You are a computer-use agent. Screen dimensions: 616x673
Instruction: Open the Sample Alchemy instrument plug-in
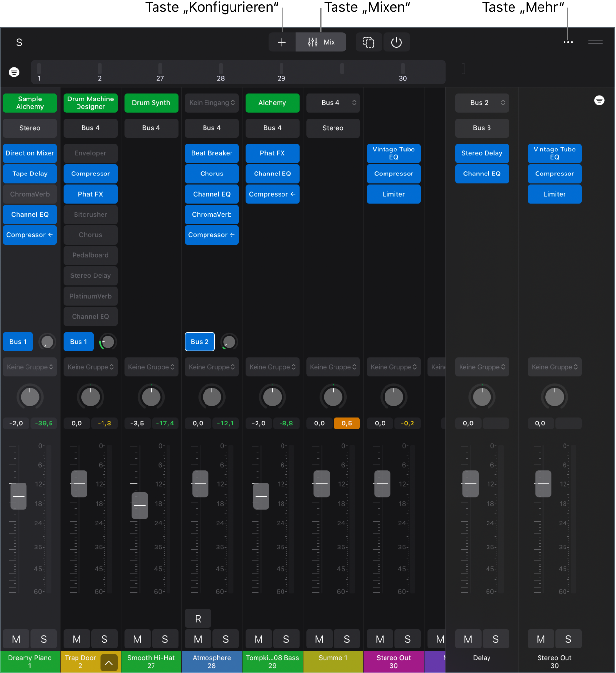[x=30, y=103]
